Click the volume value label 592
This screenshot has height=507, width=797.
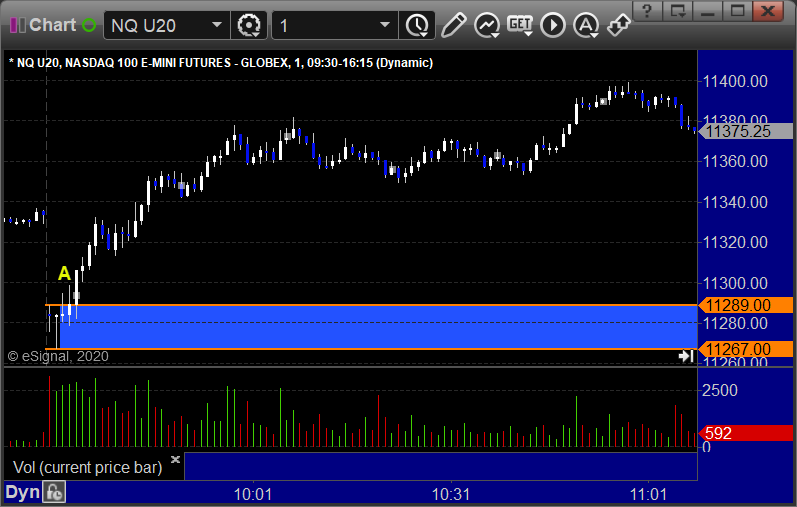(x=746, y=433)
